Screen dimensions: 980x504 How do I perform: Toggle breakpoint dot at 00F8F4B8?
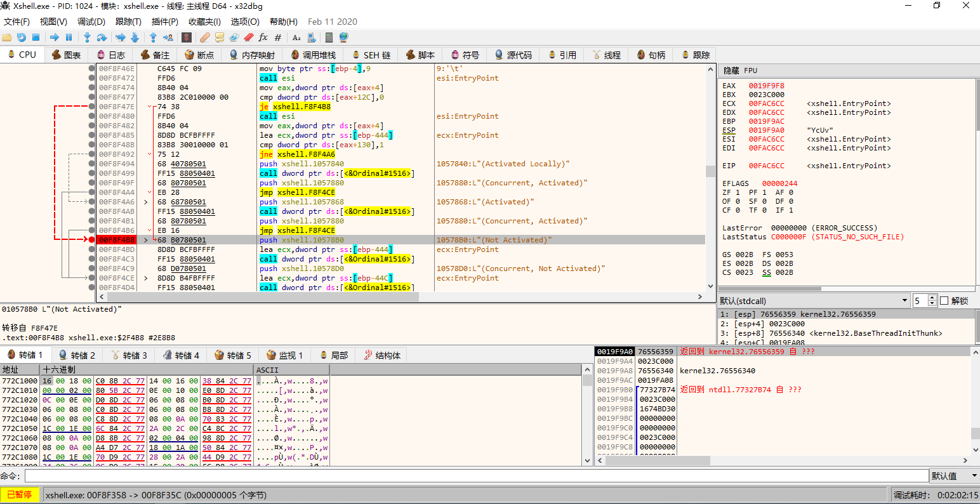pos(92,240)
